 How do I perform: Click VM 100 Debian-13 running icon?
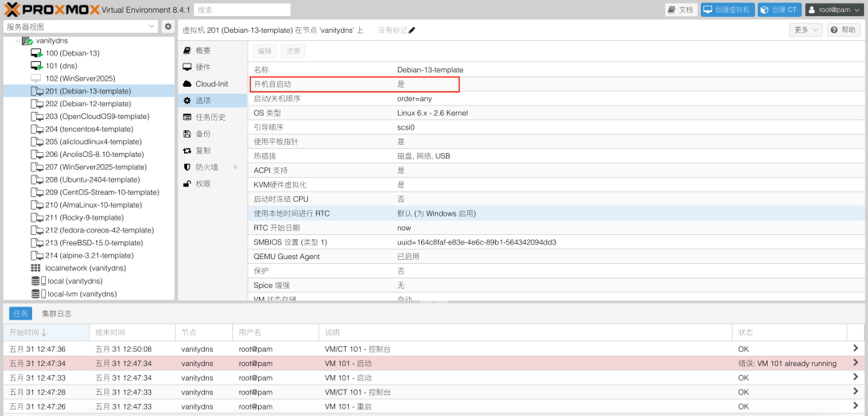[36, 53]
